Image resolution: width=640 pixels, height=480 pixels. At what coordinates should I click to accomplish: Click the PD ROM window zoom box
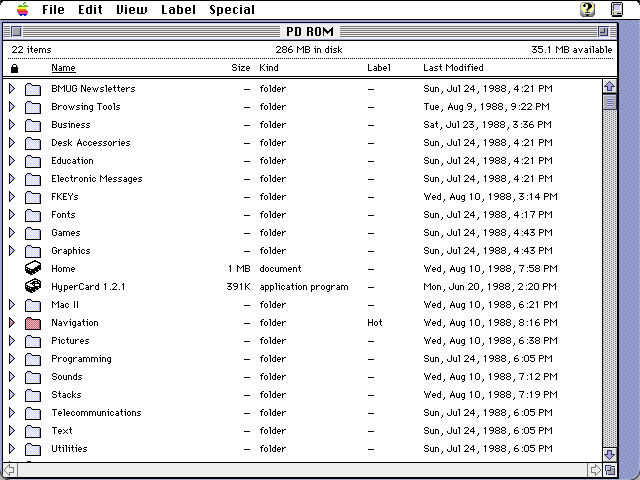click(x=603, y=31)
